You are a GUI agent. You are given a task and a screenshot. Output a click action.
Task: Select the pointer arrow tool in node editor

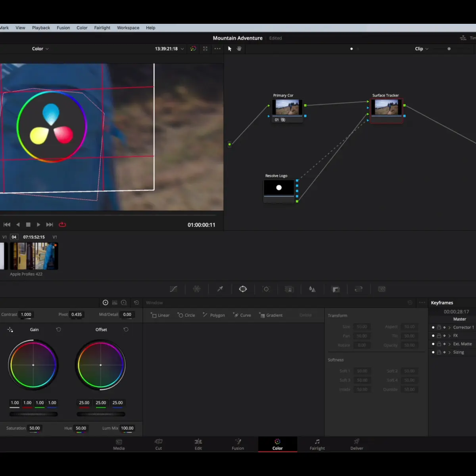point(230,49)
